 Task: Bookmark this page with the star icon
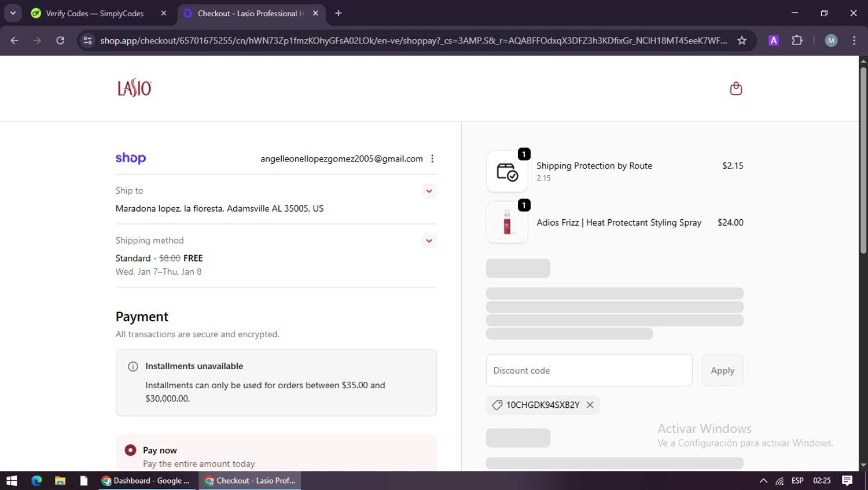point(742,40)
